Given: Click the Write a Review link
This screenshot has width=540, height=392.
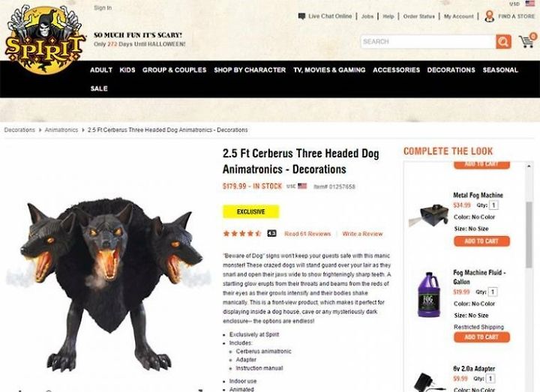Looking at the screenshot, I should click(x=362, y=234).
